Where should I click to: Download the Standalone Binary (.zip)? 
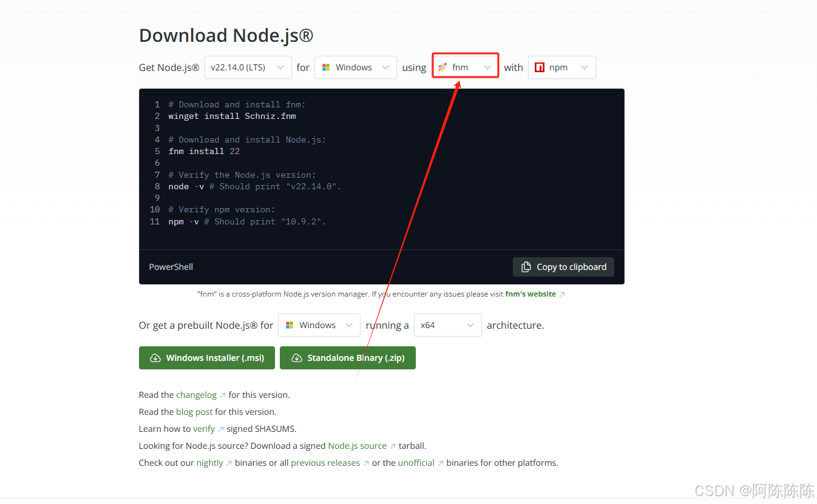pyautogui.click(x=348, y=358)
